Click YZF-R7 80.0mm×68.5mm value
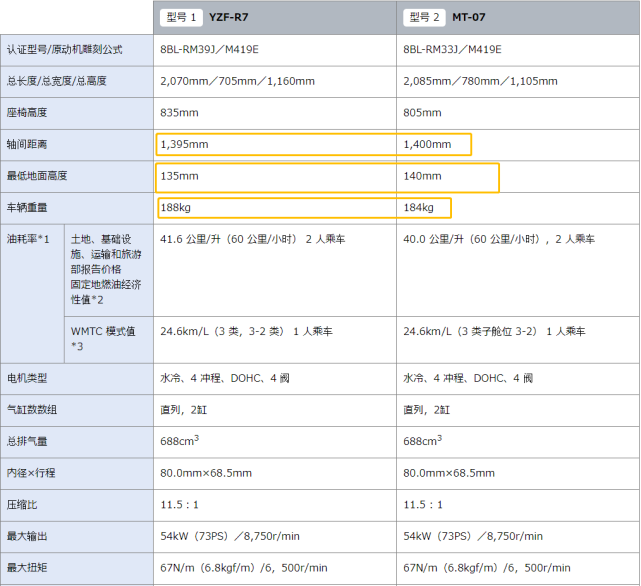This screenshot has height=586, width=641. [x=206, y=473]
